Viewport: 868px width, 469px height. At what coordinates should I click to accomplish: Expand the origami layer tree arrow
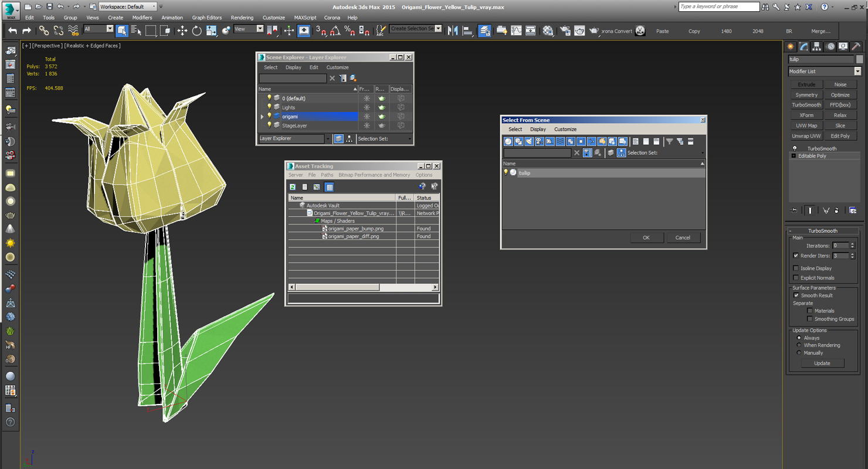[x=262, y=117]
